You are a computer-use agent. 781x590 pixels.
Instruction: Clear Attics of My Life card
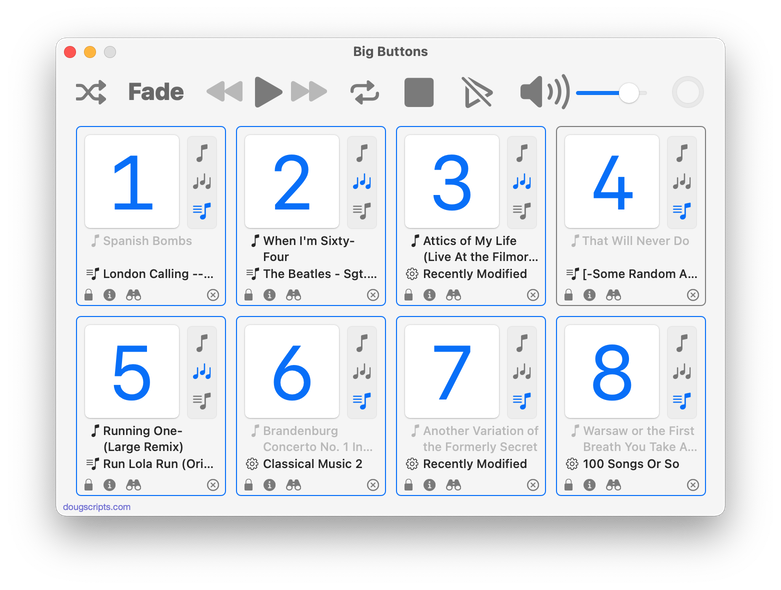pyautogui.click(x=532, y=295)
